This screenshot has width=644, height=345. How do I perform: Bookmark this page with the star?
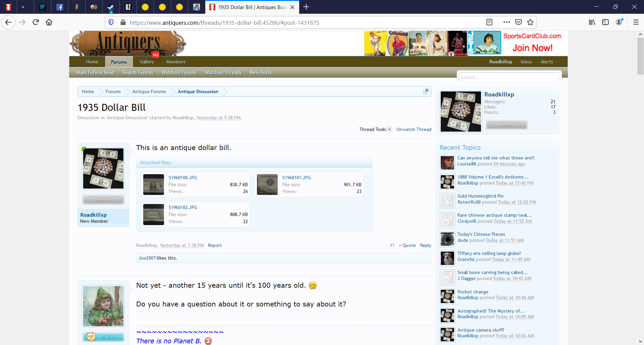pos(530,22)
